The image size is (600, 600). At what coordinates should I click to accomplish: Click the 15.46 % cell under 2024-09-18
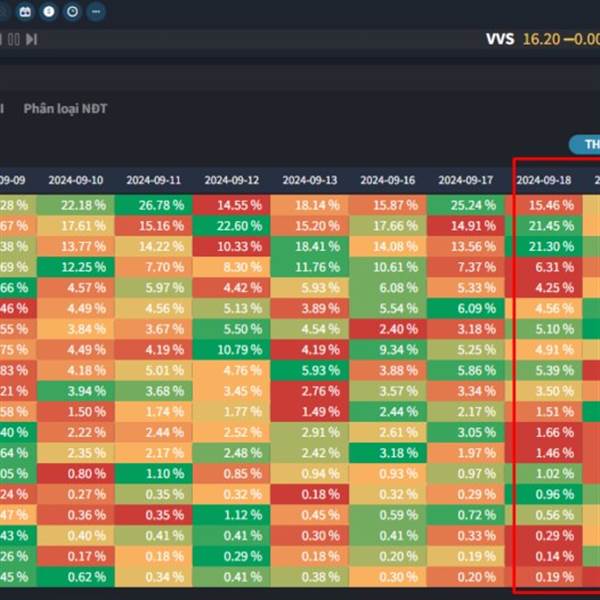coord(544,205)
